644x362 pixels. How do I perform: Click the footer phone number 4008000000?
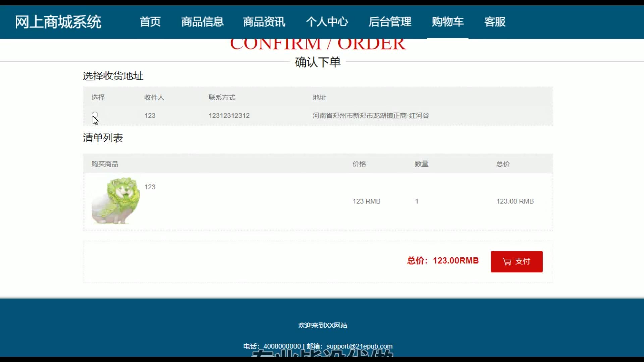[x=282, y=346]
